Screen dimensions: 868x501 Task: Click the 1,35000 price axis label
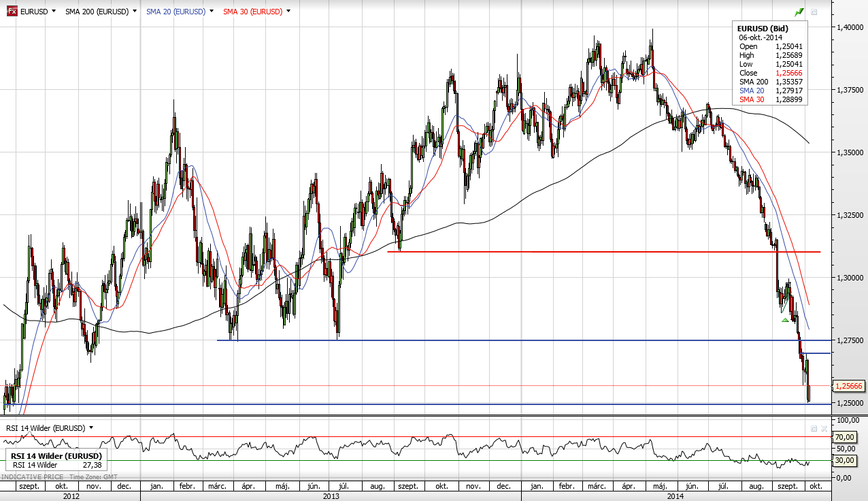tap(849, 152)
